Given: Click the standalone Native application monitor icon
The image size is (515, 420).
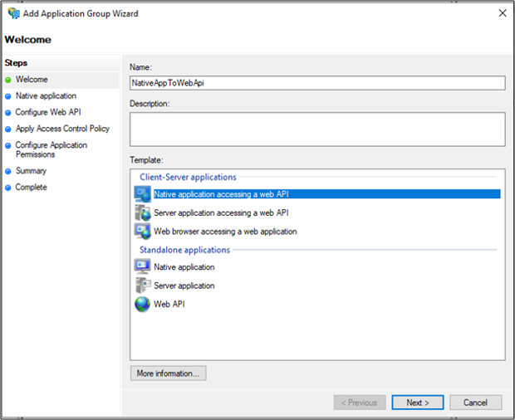Looking at the screenshot, I should (143, 266).
